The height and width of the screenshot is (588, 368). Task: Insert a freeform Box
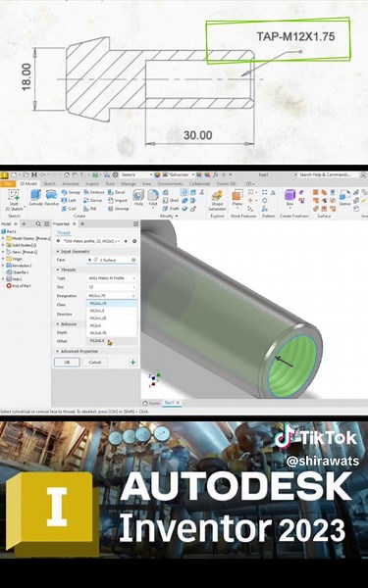(289, 198)
